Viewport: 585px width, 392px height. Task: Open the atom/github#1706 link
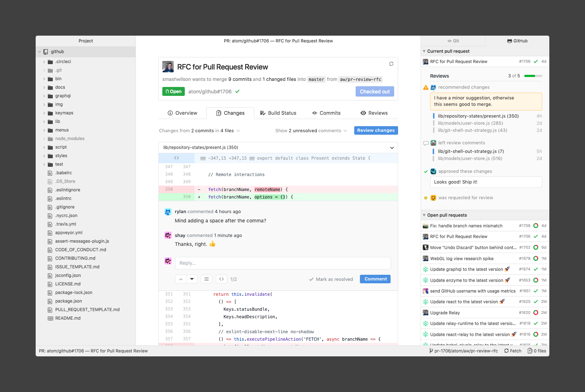[x=210, y=92]
